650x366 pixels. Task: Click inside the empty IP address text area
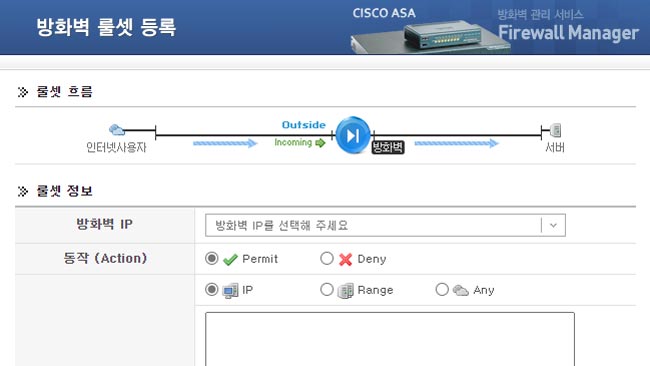[x=390, y=339]
